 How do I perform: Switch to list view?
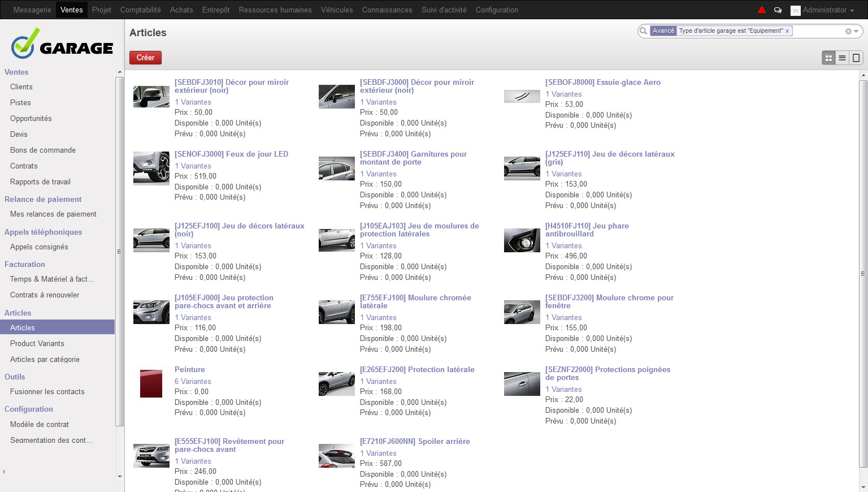pos(842,58)
